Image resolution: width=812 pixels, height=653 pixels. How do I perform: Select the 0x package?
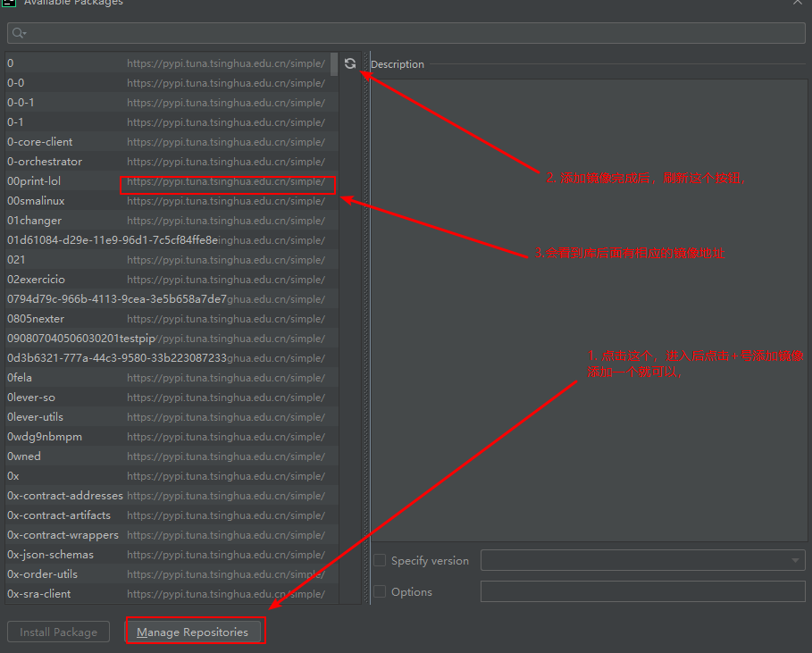coord(172,476)
